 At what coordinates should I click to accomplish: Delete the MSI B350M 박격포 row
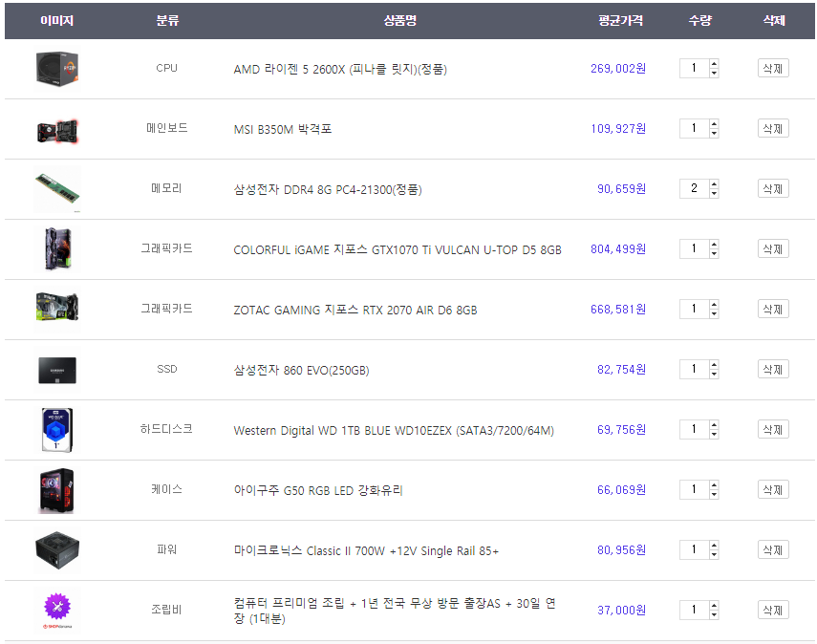coord(773,129)
